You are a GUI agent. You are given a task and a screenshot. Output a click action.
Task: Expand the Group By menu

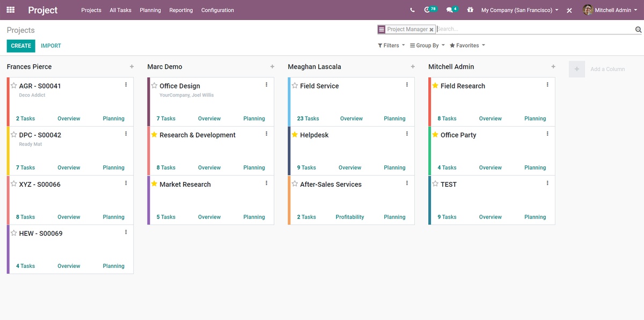coord(427,45)
